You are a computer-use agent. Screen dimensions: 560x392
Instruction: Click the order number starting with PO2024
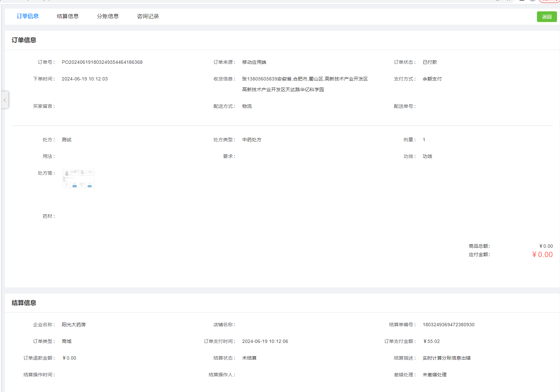(102, 62)
